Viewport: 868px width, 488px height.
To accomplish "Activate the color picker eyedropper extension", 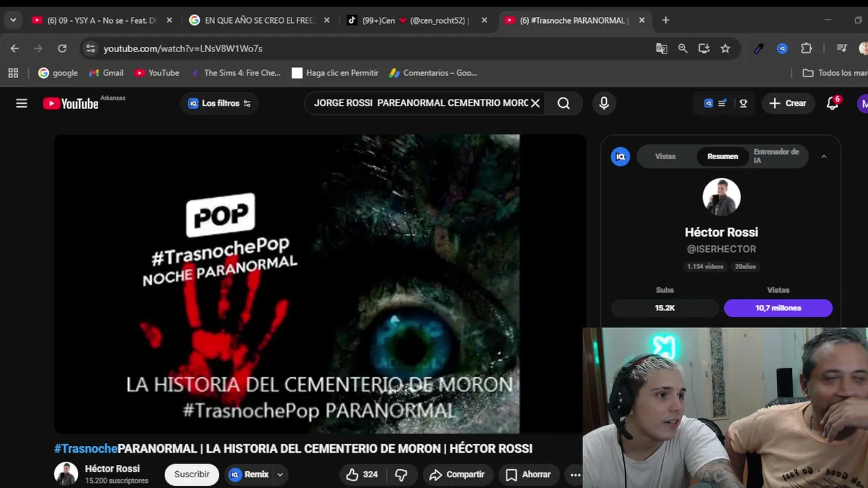I will point(758,48).
